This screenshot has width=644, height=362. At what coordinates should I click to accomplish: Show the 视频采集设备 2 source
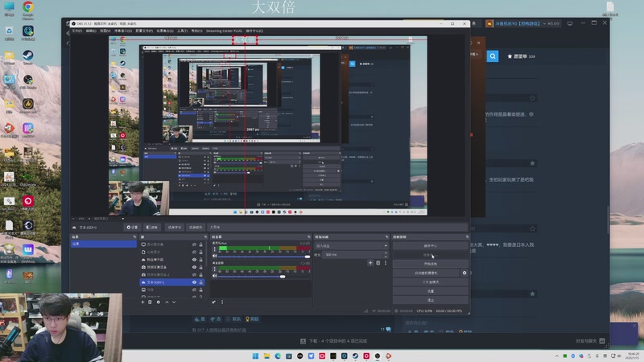(x=194, y=274)
